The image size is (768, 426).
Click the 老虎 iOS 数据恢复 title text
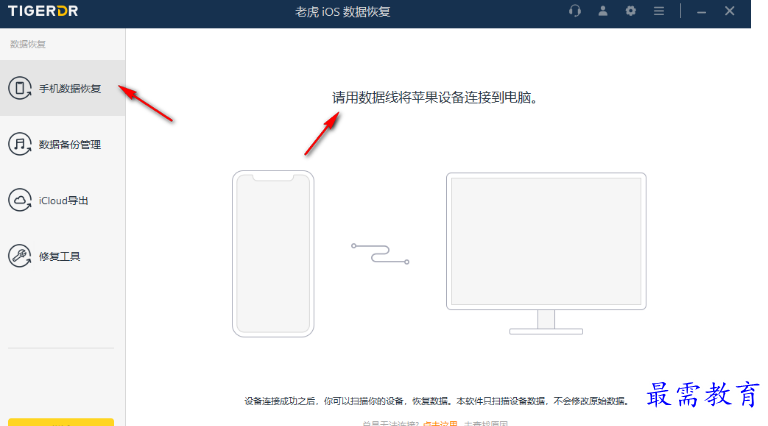coord(342,12)
